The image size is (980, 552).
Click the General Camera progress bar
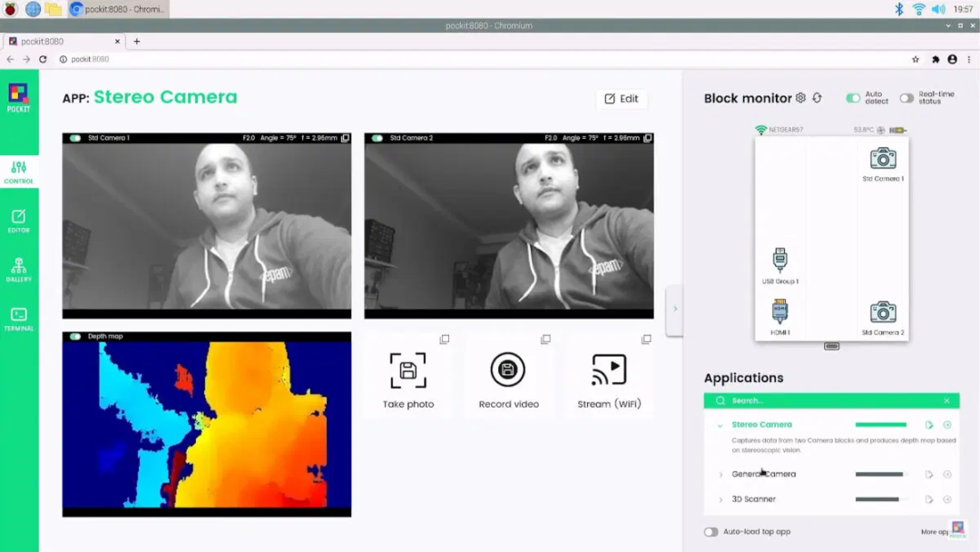[x=880, y=475]
